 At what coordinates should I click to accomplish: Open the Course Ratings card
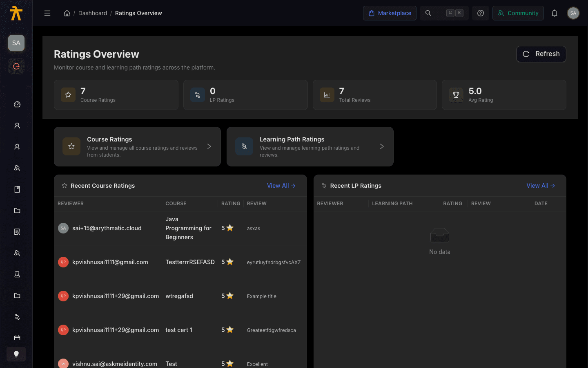point(137,146)
